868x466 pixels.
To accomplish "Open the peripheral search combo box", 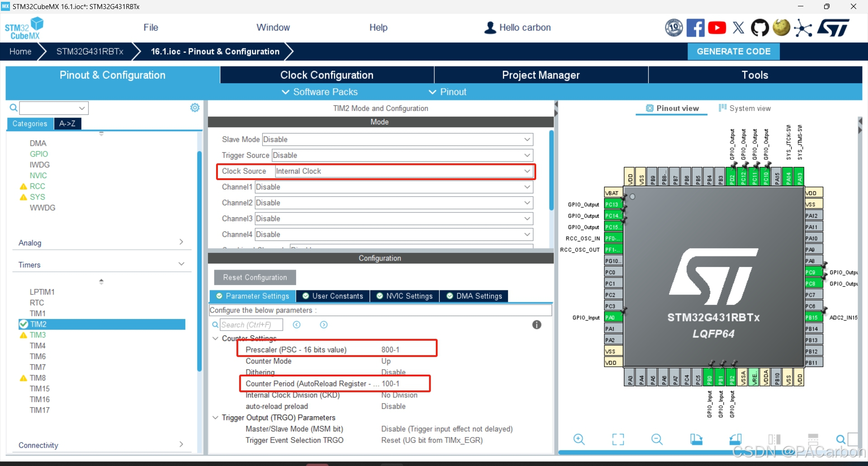I will click(54, 108).
